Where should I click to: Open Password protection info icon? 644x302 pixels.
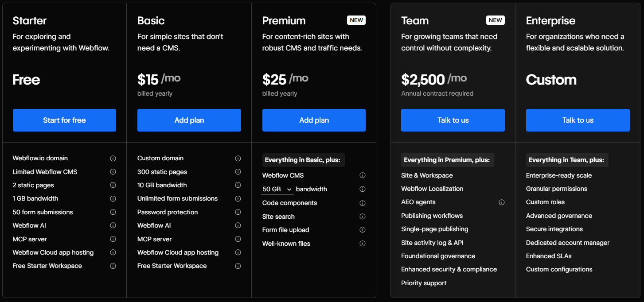[x=238, y=212]
